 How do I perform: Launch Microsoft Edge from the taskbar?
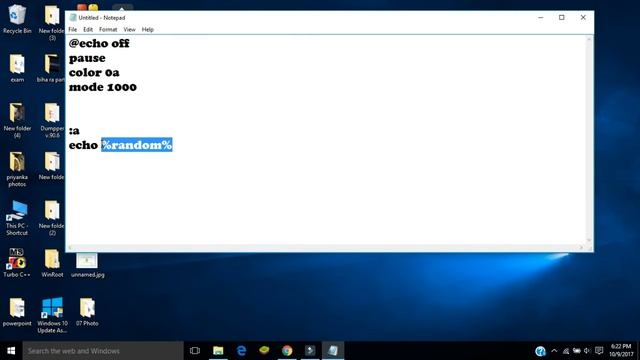(x=241, y=351)
